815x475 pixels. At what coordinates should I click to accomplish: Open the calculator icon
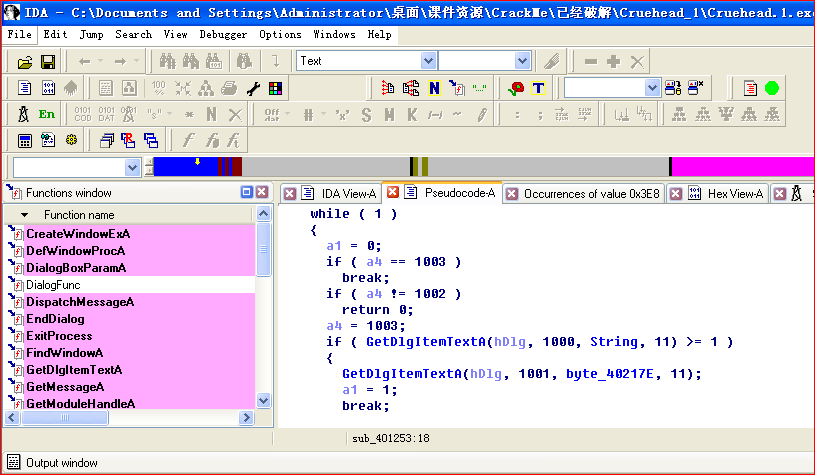[24, 140]
